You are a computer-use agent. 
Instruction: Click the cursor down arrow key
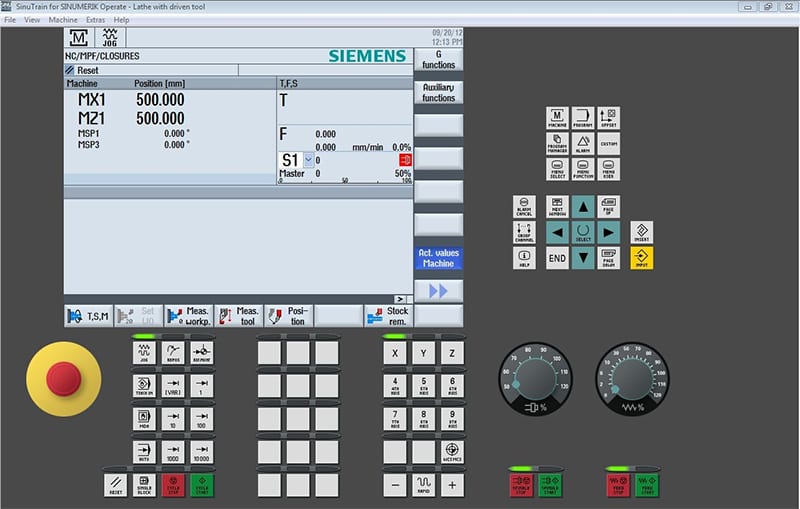pos(583,258)
